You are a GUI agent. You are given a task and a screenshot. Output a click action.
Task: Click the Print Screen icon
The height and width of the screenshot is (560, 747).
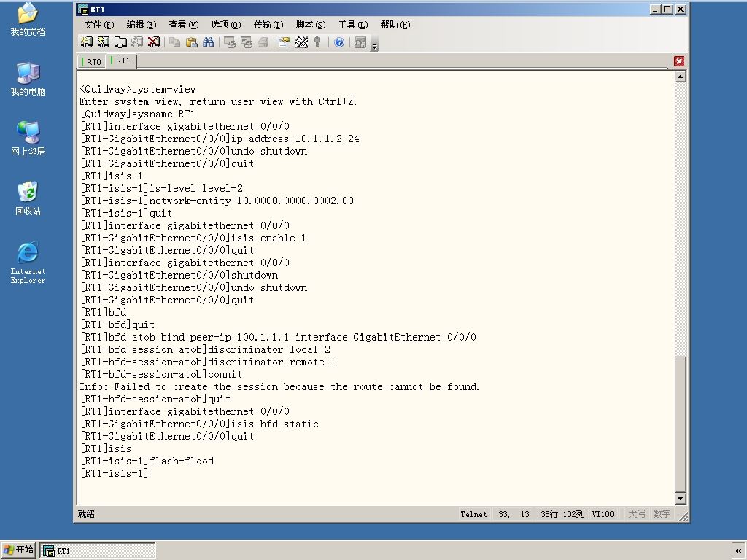230,42
